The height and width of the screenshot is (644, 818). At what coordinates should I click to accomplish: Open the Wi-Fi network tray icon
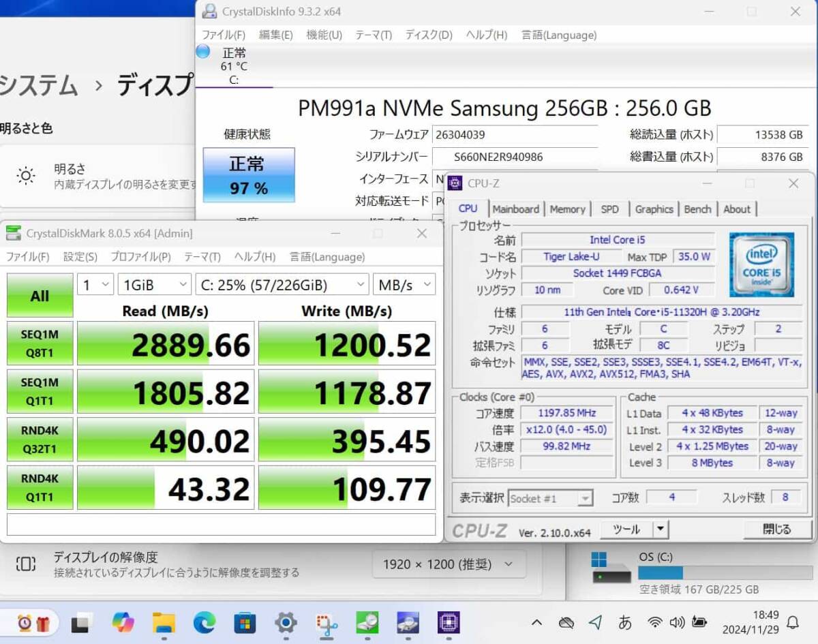[x=655, y=622]
